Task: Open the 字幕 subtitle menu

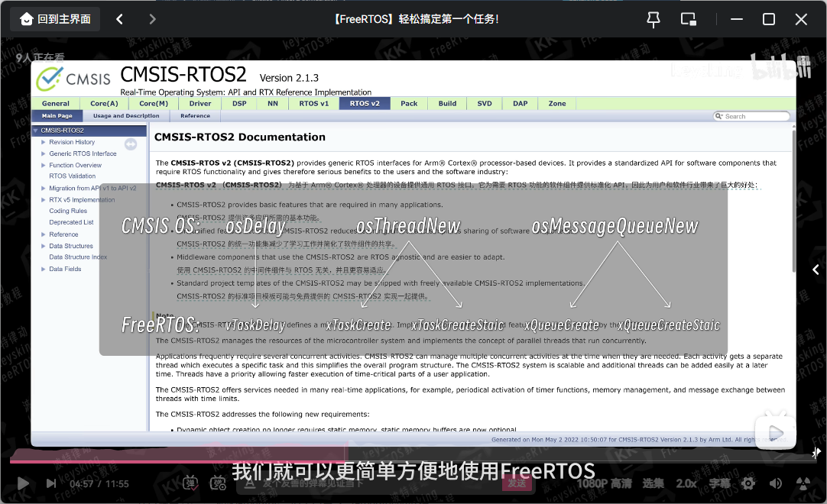Action: tap(720, 483)
